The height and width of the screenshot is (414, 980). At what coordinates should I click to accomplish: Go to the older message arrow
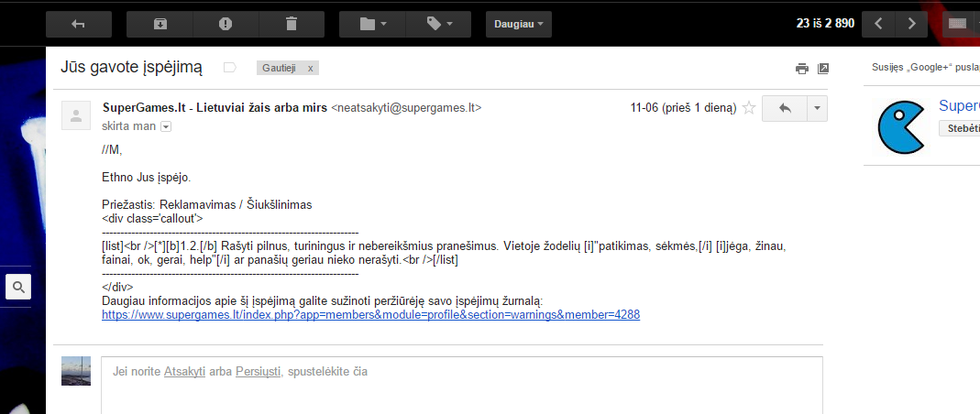tap(911, 25)
